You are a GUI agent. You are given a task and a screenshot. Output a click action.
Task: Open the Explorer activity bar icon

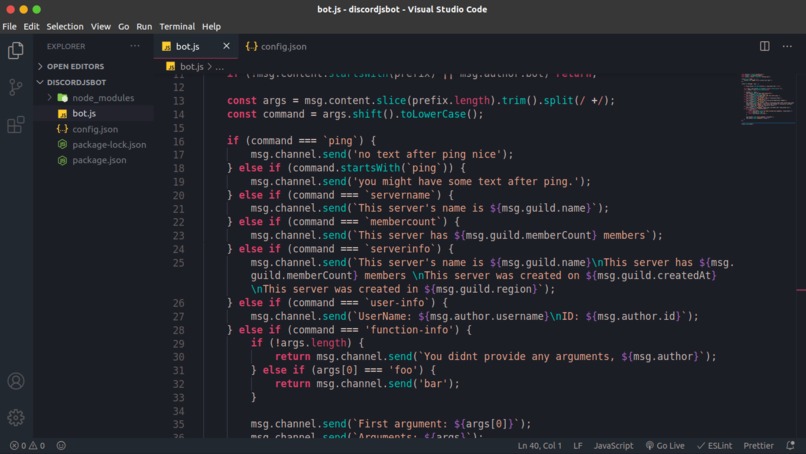point(15,50)
